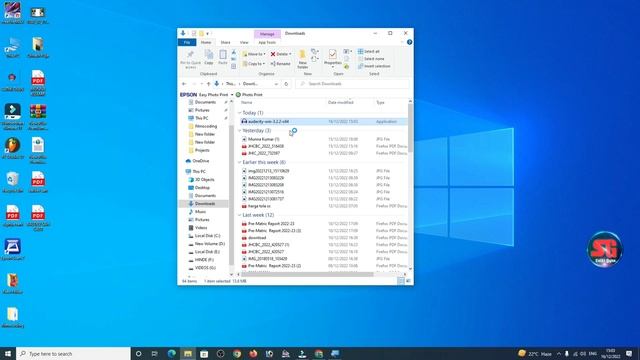Click Pin to Quick access in ribbon

tap(190, 59)
